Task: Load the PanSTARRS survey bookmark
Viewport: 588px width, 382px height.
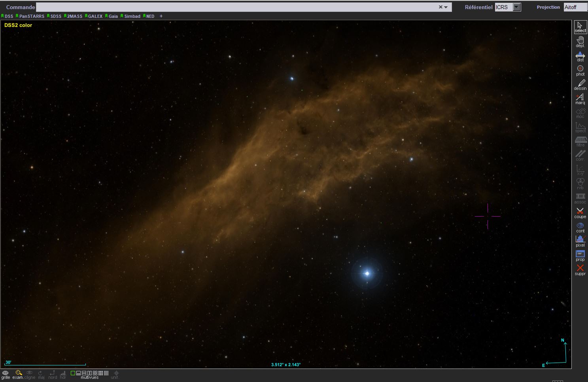Action: coord(31,16)
